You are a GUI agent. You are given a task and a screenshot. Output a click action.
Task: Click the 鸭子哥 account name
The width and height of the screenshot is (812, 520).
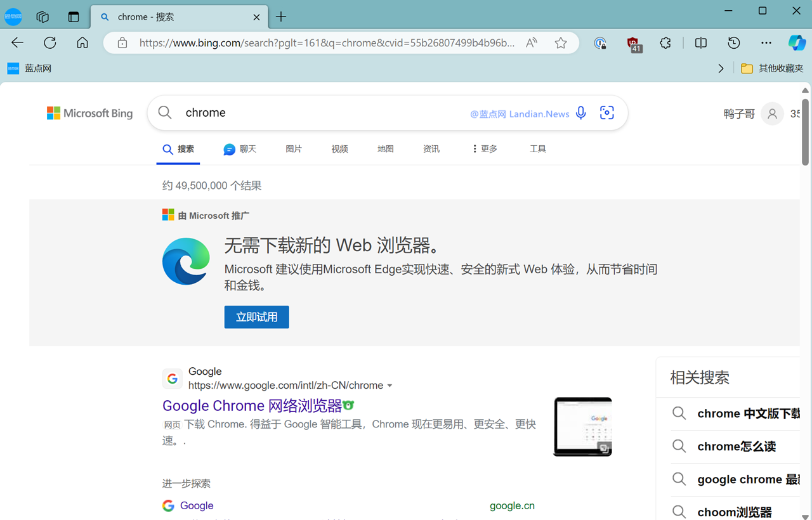[x=739, y=114]
